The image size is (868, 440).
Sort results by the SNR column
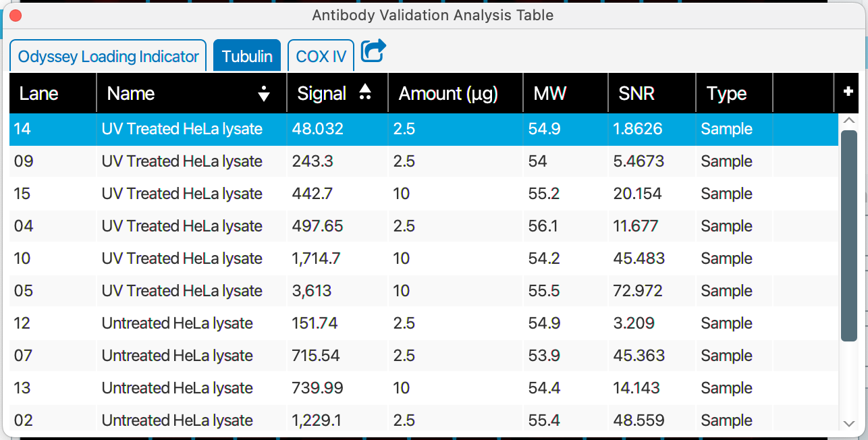[636, 92]
